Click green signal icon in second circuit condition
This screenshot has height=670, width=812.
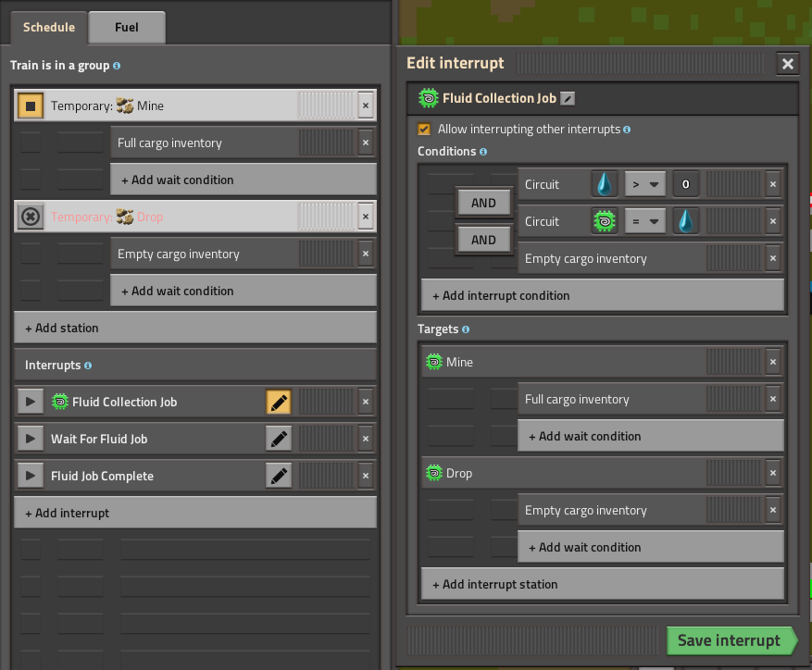[x=605, y=221]
